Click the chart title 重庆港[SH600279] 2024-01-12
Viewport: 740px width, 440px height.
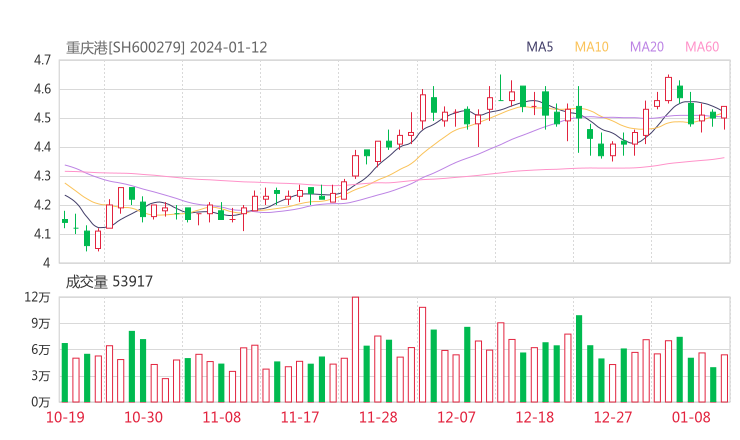(x=167, y=48)
